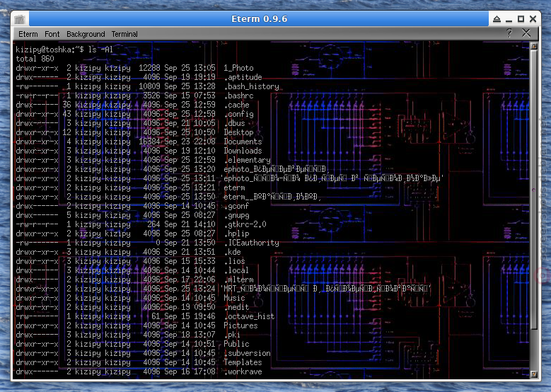Click the .local directory name
This screenshot has height=392, width=551.
(236, 270)
